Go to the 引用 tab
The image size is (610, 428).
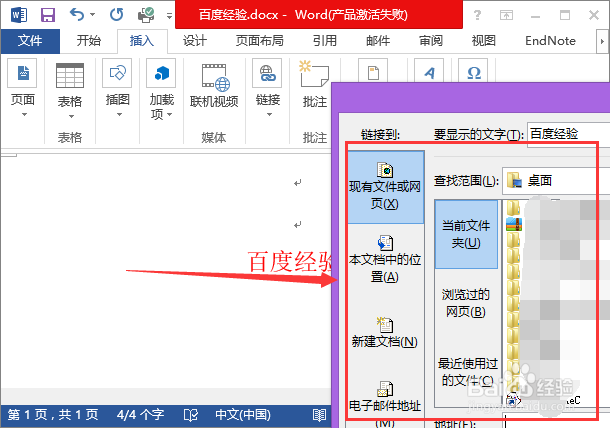click(x=324, y=40)
